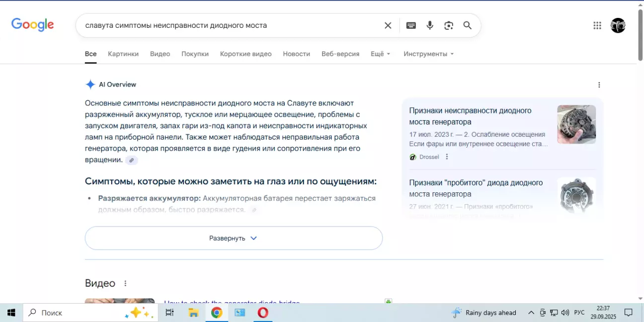644x322 pixels.
Task: Click into the Google search text field
Action: 229,25
